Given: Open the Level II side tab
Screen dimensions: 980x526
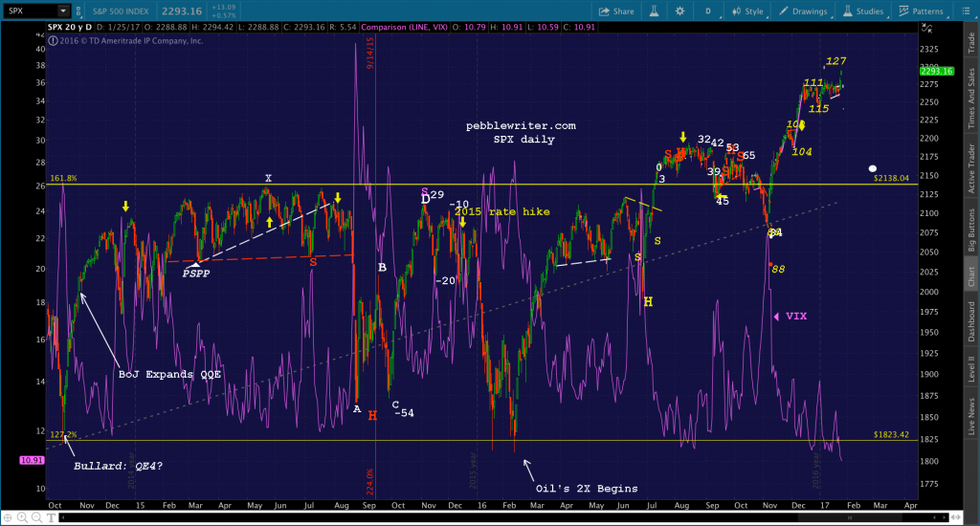Looking at the screenshot, I should 971,369.
